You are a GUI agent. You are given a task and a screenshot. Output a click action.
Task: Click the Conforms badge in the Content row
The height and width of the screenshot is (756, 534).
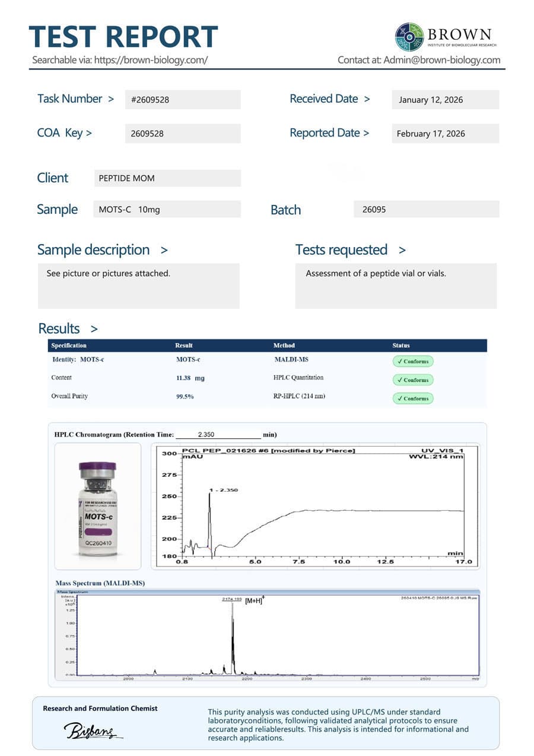(413, 379)
